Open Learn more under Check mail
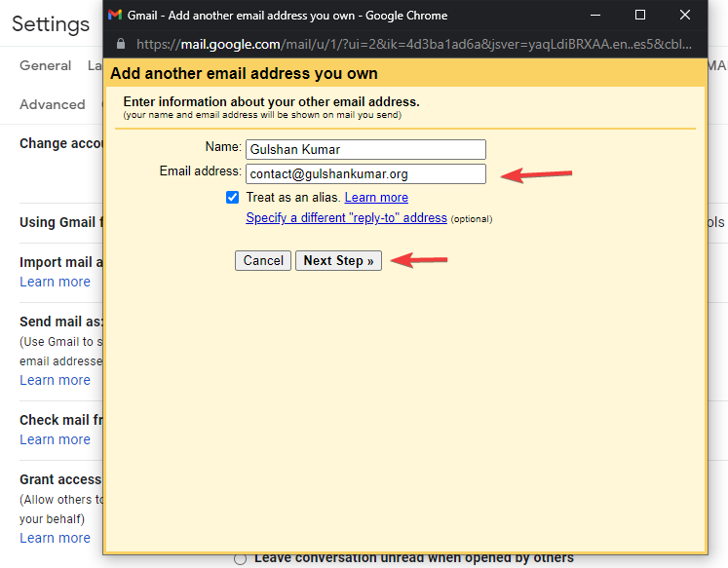Viewport: 728px width, 568px height. click(55, 439)
